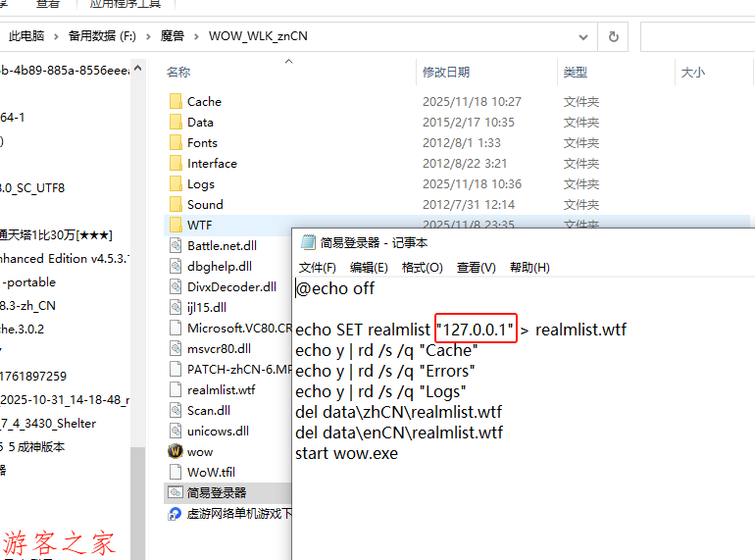Open the 文件(F) menu in Notepad

pos(318,267)
